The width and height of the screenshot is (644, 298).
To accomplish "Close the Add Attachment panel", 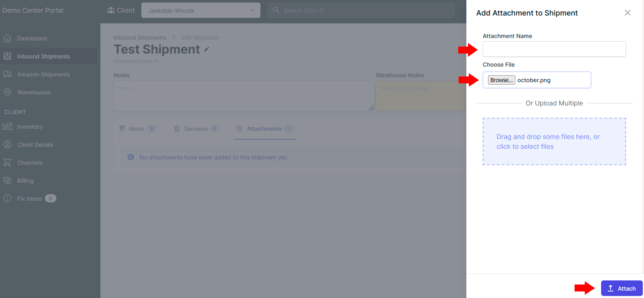I will tap(628, 13).
